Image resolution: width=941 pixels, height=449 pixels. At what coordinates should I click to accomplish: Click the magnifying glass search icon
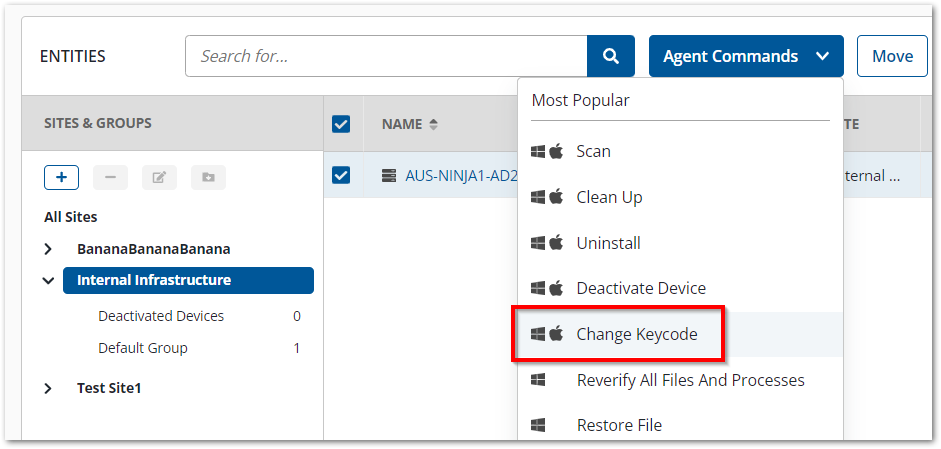610,56
